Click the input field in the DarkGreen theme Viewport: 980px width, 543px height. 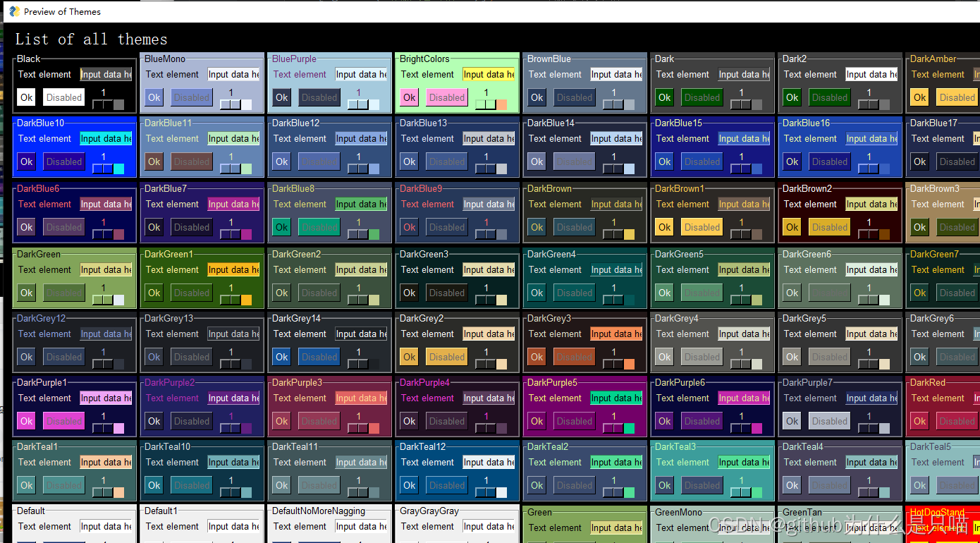(x=106, y=269)
